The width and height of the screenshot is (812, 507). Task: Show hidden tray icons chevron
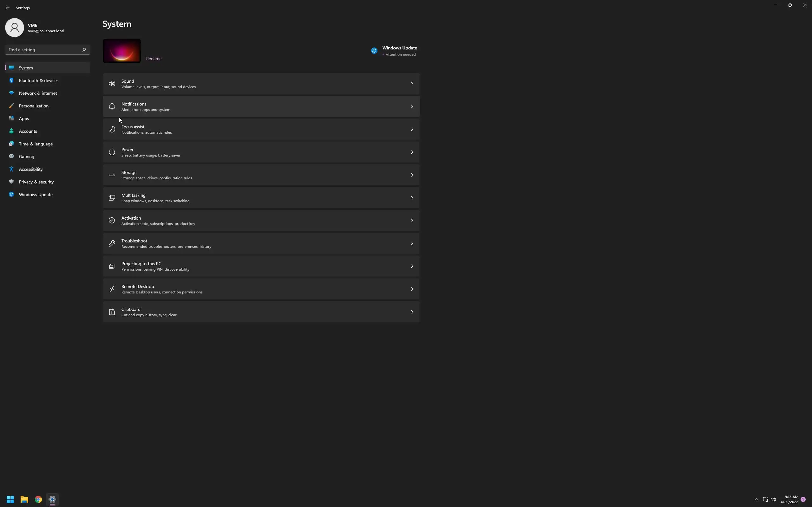point(756,499)
